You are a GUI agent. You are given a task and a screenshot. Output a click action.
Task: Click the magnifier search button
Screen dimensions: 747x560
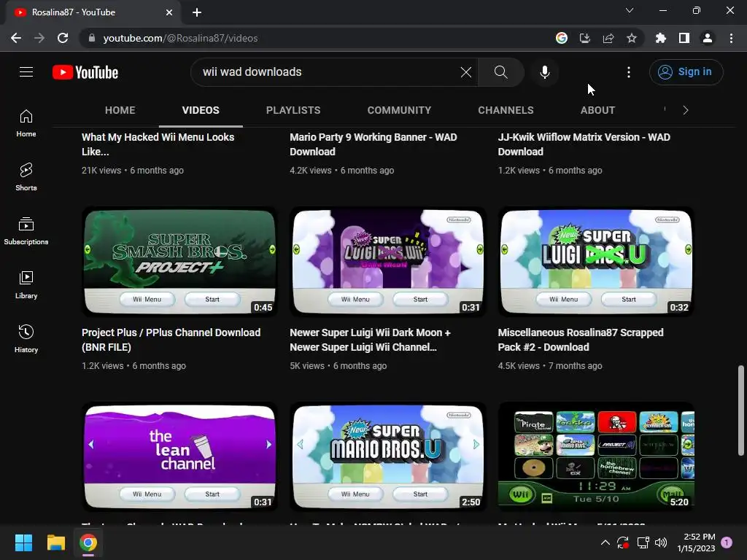500,72
